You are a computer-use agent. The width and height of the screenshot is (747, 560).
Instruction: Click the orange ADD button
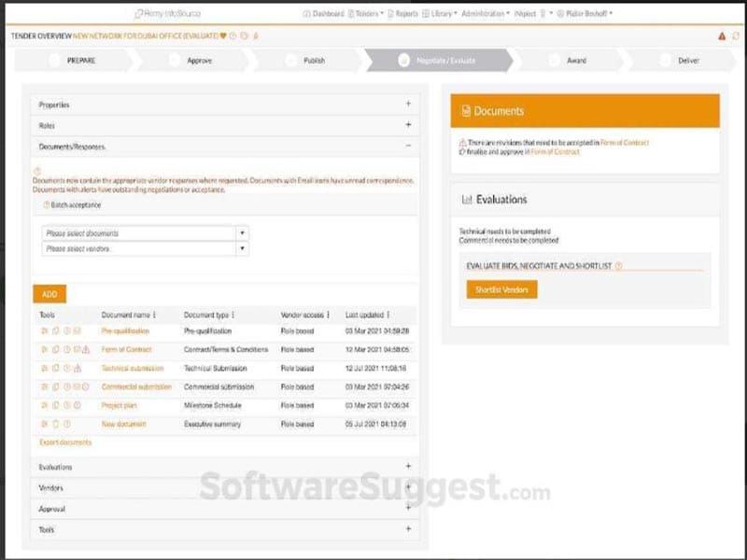pos(49,294)
